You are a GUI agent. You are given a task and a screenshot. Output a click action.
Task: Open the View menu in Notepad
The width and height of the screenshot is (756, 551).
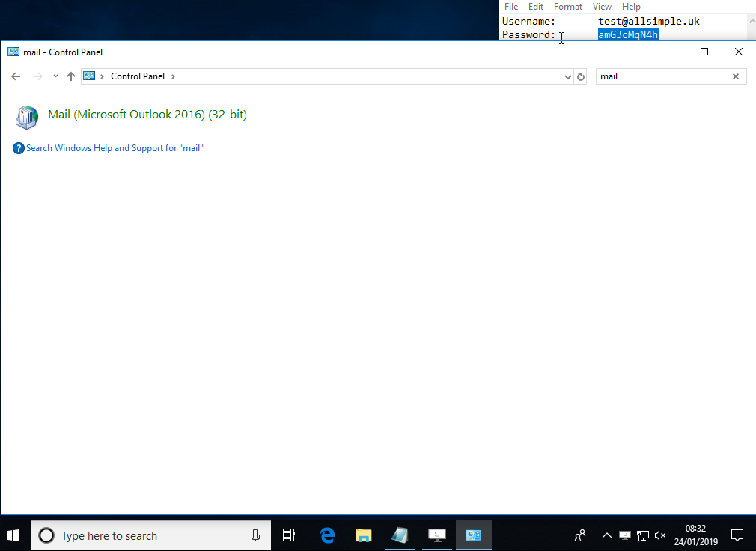pos(602,7)
